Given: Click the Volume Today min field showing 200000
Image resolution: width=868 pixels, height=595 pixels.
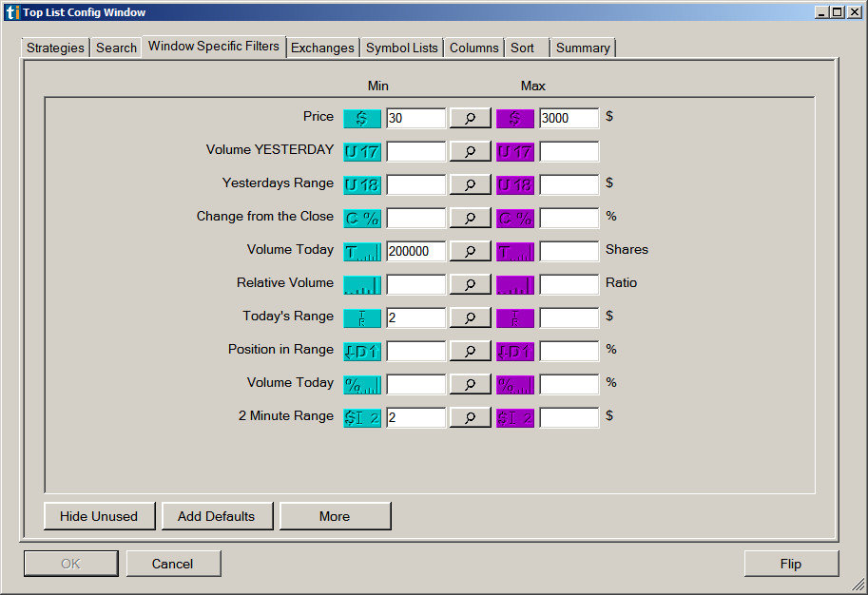Looking at the screenshot, I should (415, 251).
